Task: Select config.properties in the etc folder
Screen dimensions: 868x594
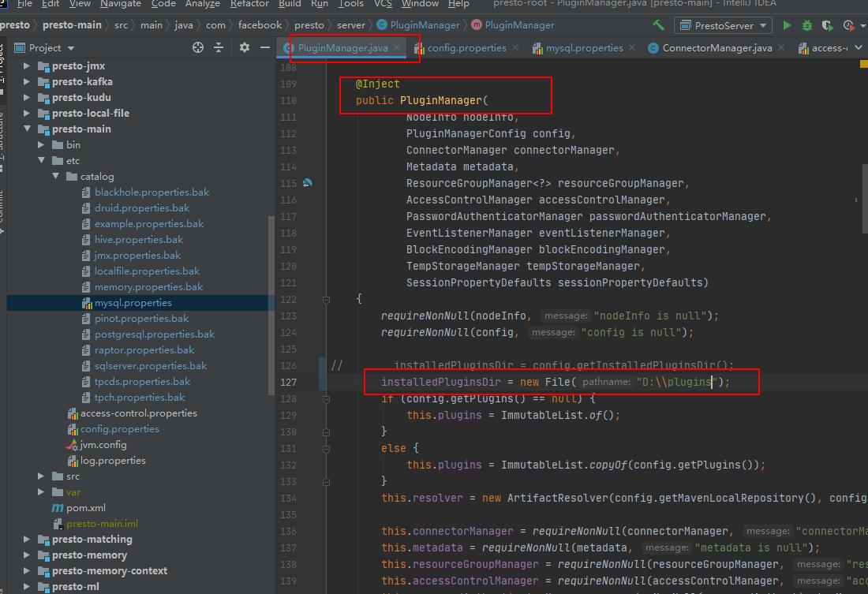Action: [120, 429]
